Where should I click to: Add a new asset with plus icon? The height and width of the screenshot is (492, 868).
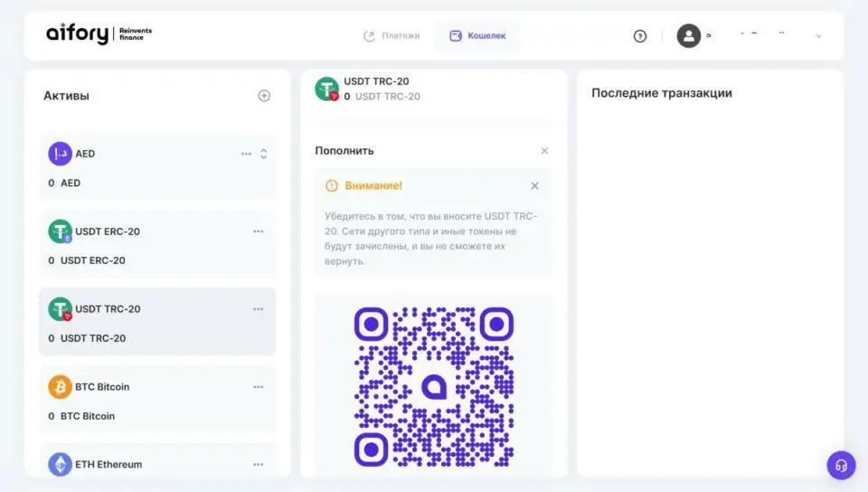coord(264,96)
